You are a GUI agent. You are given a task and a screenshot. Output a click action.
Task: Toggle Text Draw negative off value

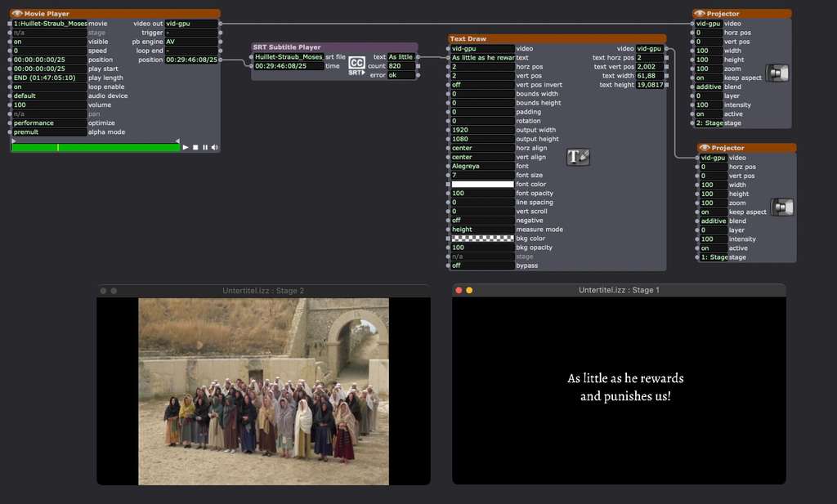482,221
